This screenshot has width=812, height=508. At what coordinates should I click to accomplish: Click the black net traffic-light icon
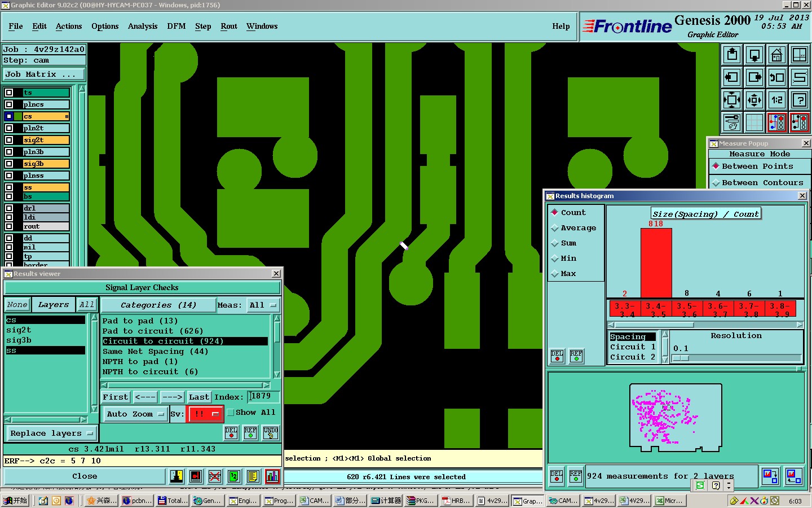800,122
